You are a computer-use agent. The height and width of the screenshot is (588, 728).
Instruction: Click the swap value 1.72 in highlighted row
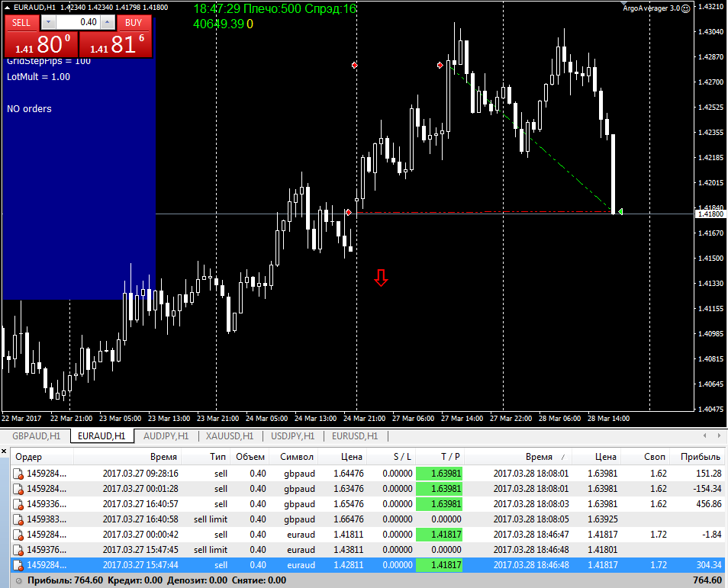[659, 565]
